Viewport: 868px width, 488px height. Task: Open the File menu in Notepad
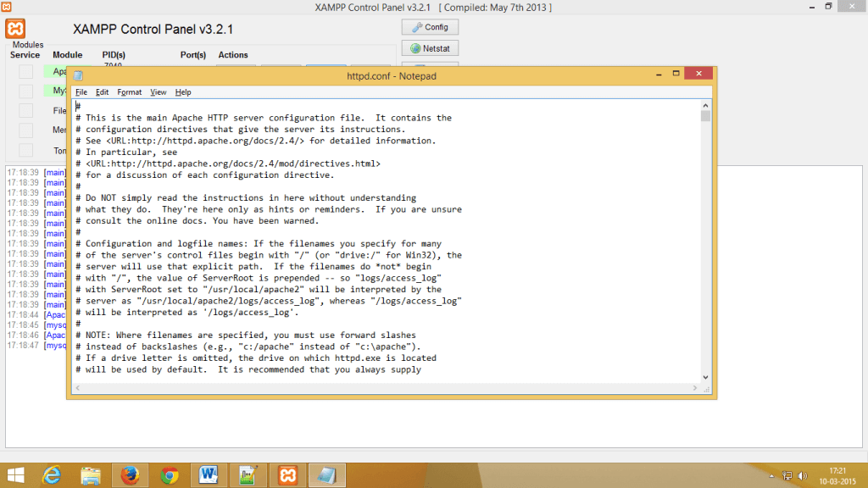81,92
